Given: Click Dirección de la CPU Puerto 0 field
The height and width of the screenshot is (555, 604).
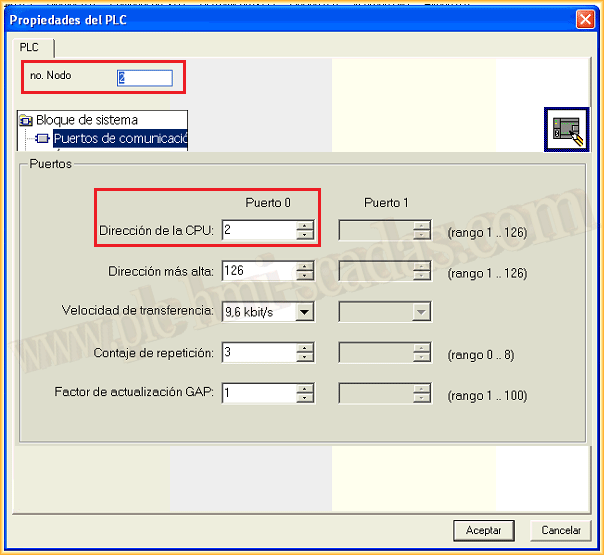Looking at the screenshot, I should point(258,231).
